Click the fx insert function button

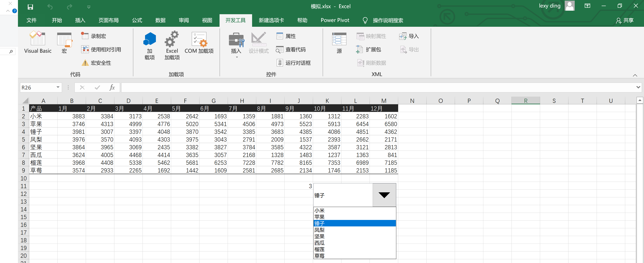[112, 87]
